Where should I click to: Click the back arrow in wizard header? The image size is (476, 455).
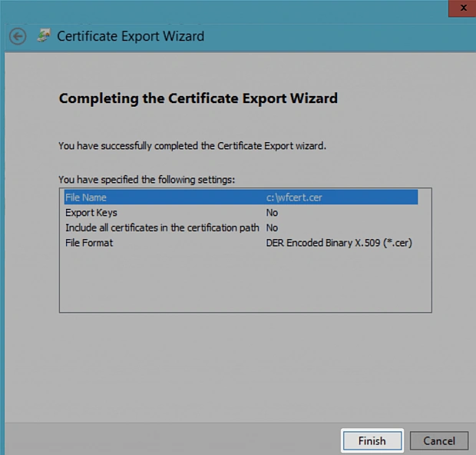coord(18,36)
